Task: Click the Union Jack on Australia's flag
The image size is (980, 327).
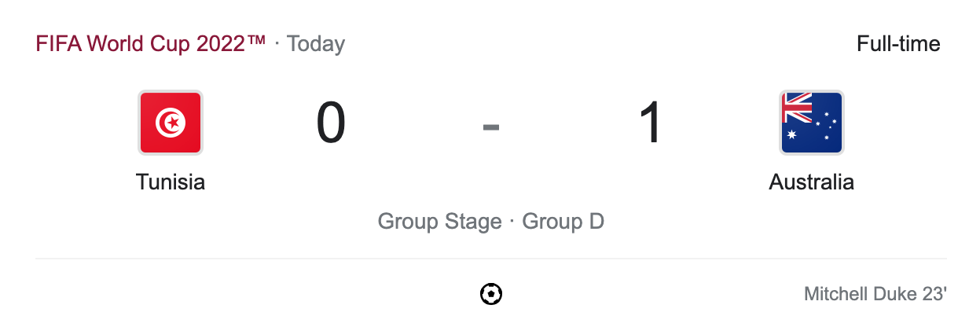Action: (x=797, y=108)
